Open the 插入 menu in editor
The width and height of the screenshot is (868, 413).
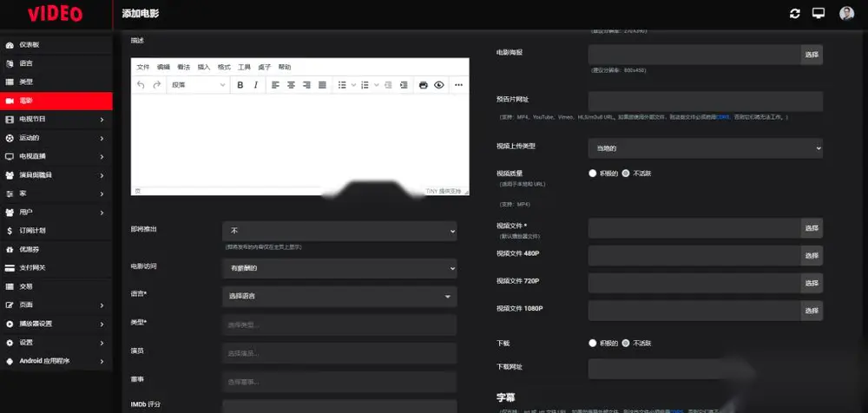[204, 67]
